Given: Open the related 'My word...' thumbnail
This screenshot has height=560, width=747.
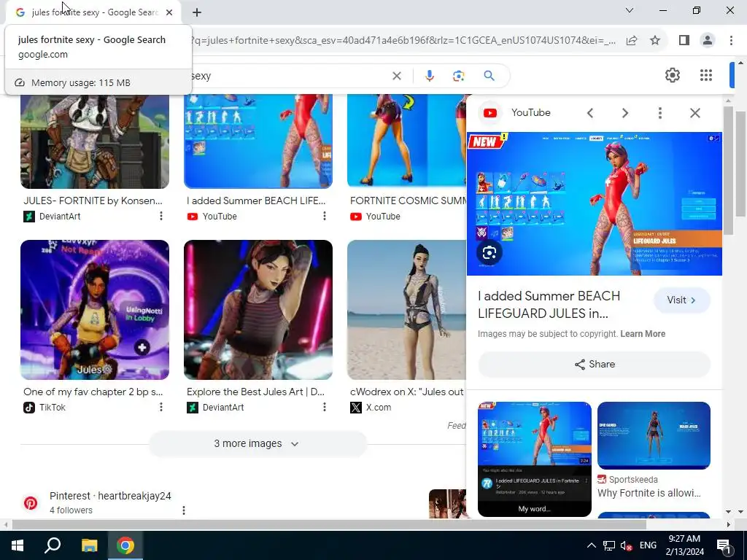Looking at the screenshot, I should (x=535, y=459).
